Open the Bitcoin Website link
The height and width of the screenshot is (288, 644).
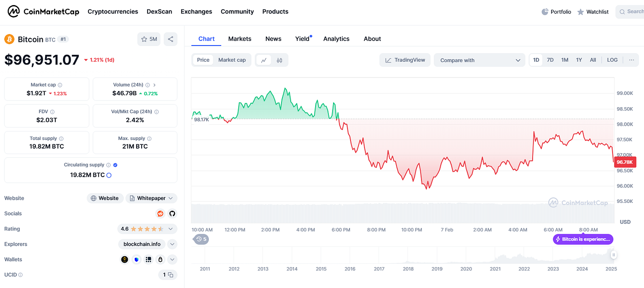(x=105, y=198)
